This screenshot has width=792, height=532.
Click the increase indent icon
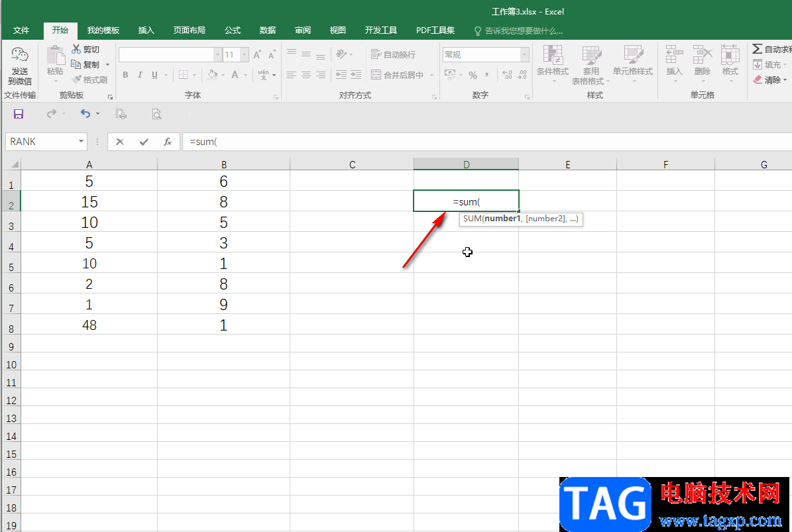(x=356, y=75)
